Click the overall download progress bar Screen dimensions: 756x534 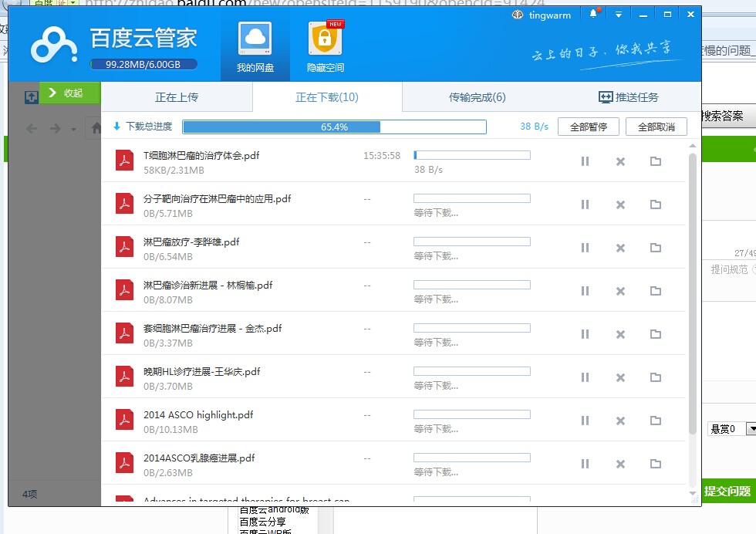(333, 127)
